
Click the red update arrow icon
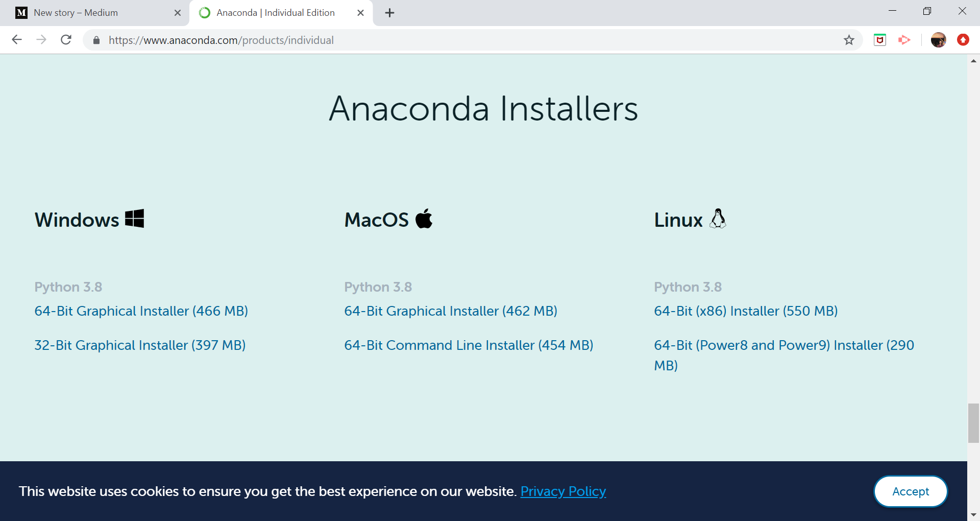tap(963, 40)
